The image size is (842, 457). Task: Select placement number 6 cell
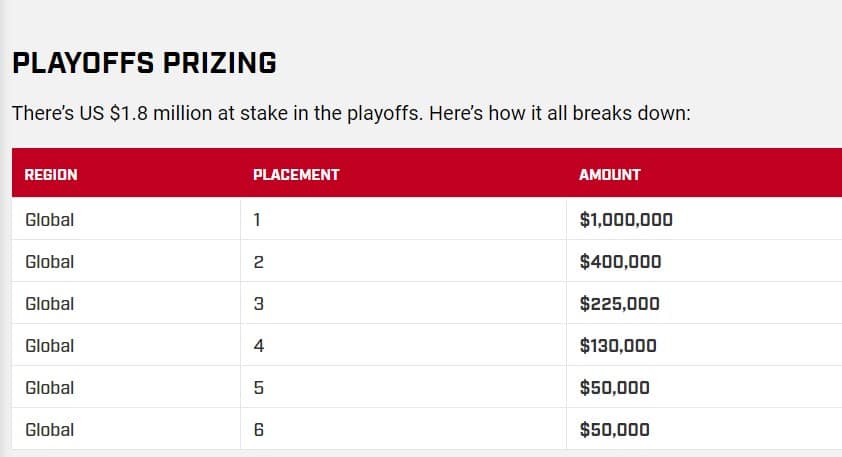258,430
